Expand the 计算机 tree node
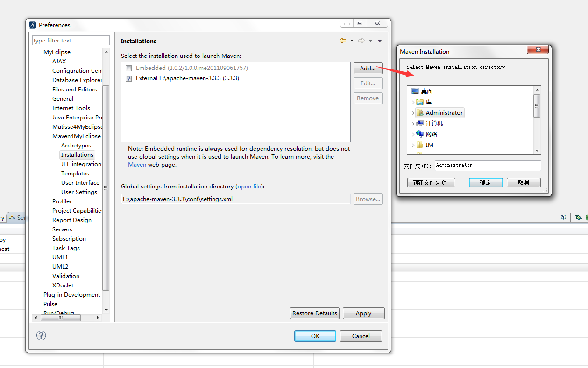588x368 pixels. (413, 124)
